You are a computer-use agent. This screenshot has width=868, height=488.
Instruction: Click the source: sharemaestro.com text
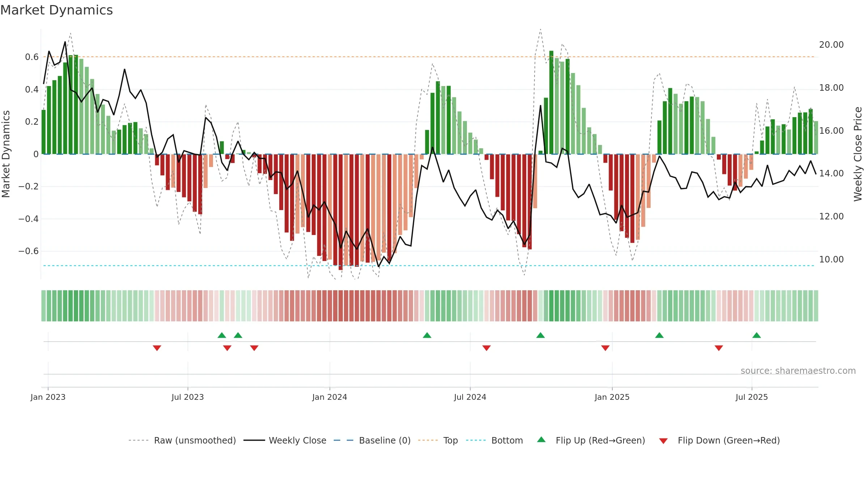click(798, 371)
